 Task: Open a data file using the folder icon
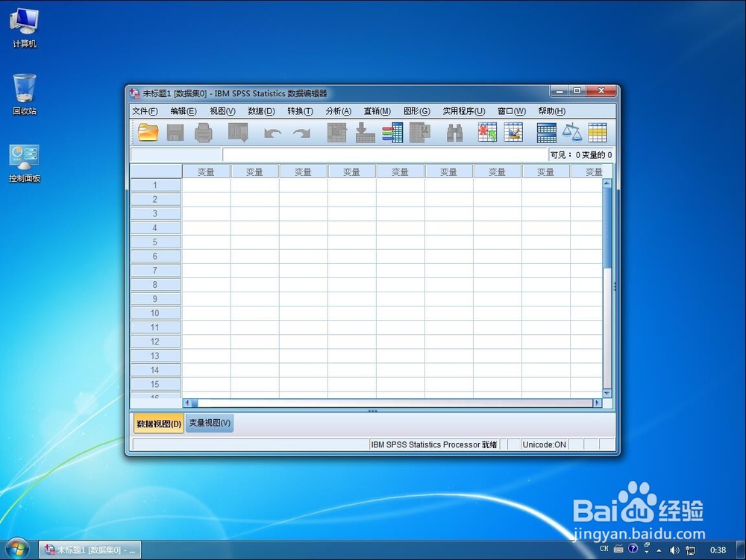[146, 132]
